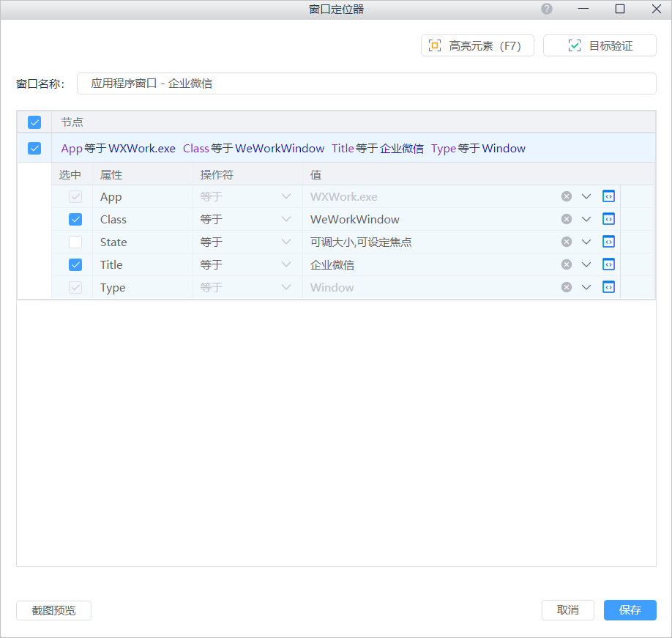
Task: Clear the Title value with its X icon
Action: point(566,264)
